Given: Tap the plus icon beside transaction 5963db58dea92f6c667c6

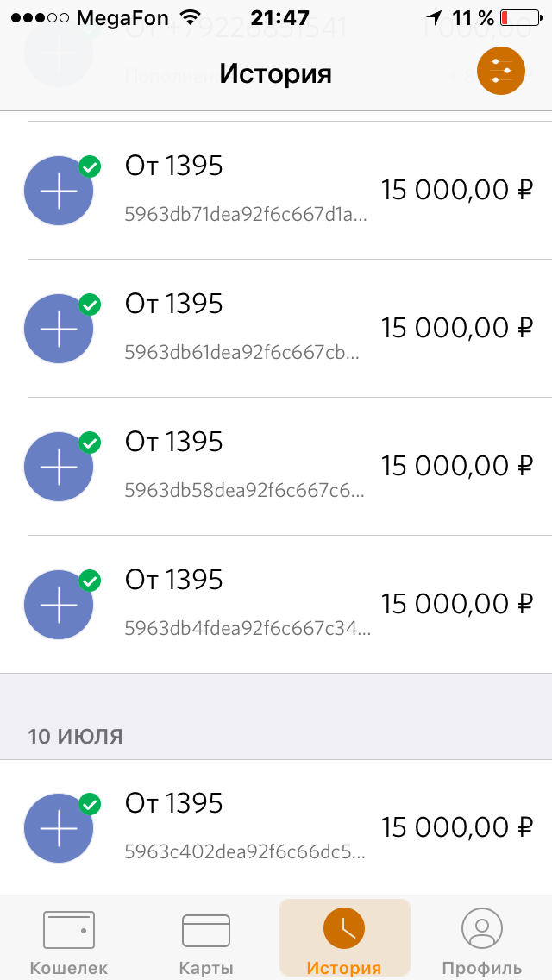Looking at the screenshot, I should click(x=59, y=467).
